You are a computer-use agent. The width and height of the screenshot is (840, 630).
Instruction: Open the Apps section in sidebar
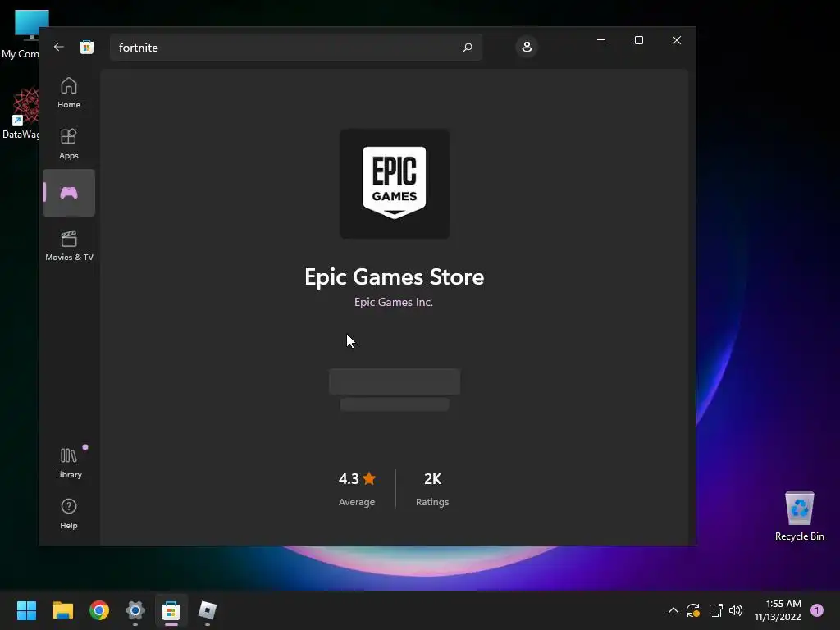tap(69, 144)
